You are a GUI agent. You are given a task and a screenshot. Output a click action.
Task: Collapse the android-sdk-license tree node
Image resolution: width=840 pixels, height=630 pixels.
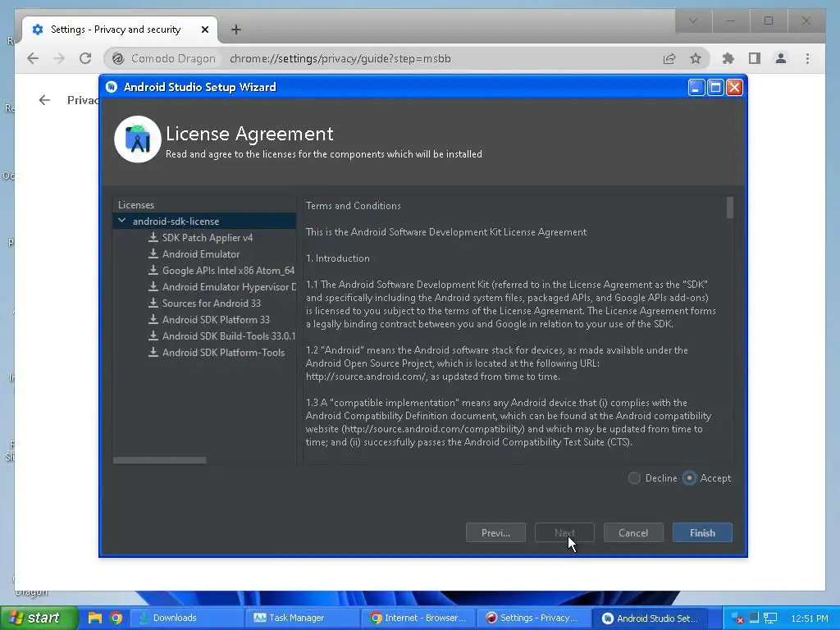pyautogui.click(x=122, y=221)
